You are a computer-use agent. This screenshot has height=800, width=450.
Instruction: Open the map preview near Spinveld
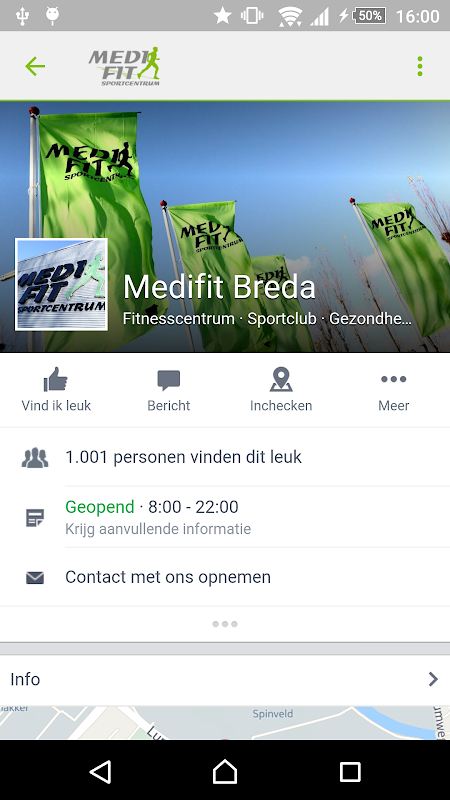[x=225, y=723]
